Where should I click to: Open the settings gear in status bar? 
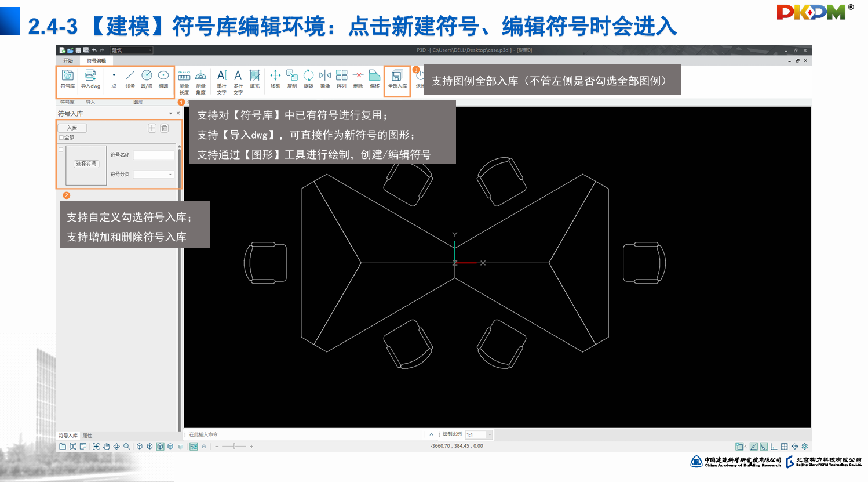[804, 447]
